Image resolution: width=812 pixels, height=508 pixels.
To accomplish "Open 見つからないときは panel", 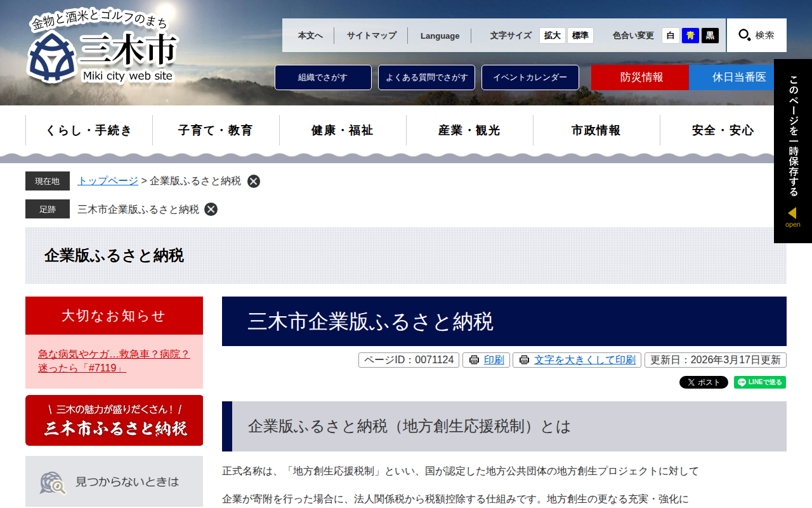I will (x=114, y=482).
